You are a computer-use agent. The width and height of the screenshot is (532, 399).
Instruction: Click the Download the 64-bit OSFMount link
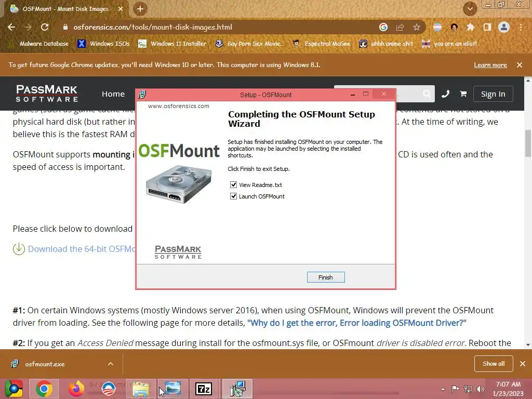point(82,249)
